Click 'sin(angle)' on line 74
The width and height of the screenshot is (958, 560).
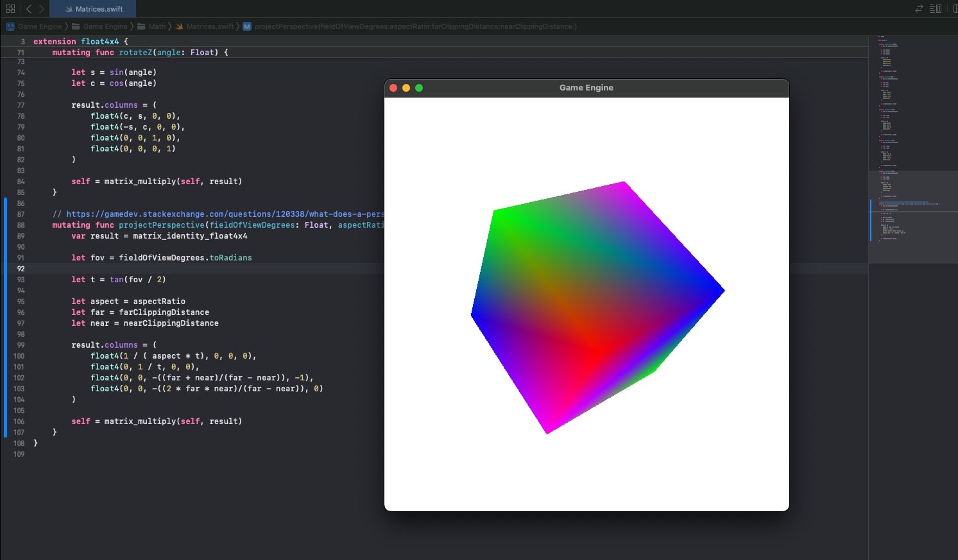pos(133,72)
